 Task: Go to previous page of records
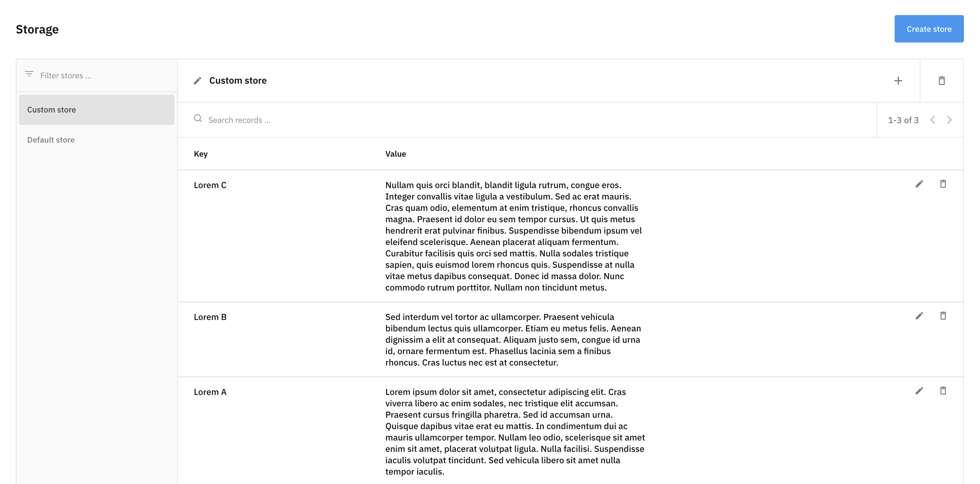pos(932,120)
